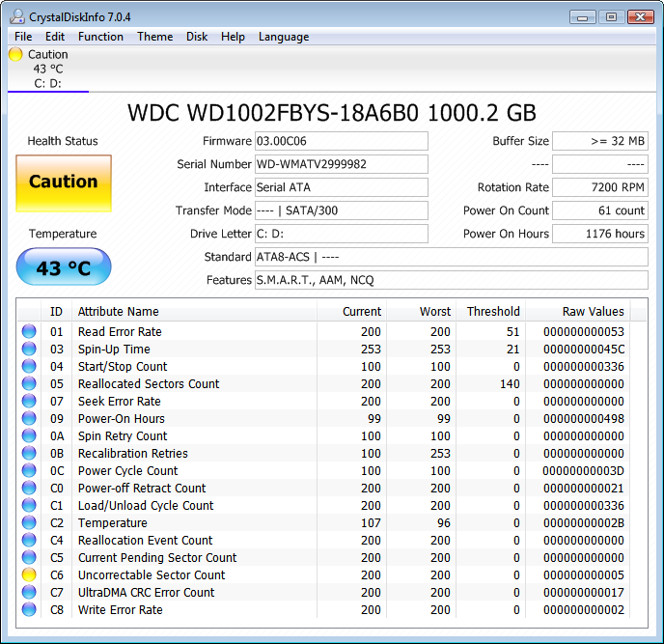664x644 pixels.
Task: Click the Raw Values column header
Action: pos(593,312)
